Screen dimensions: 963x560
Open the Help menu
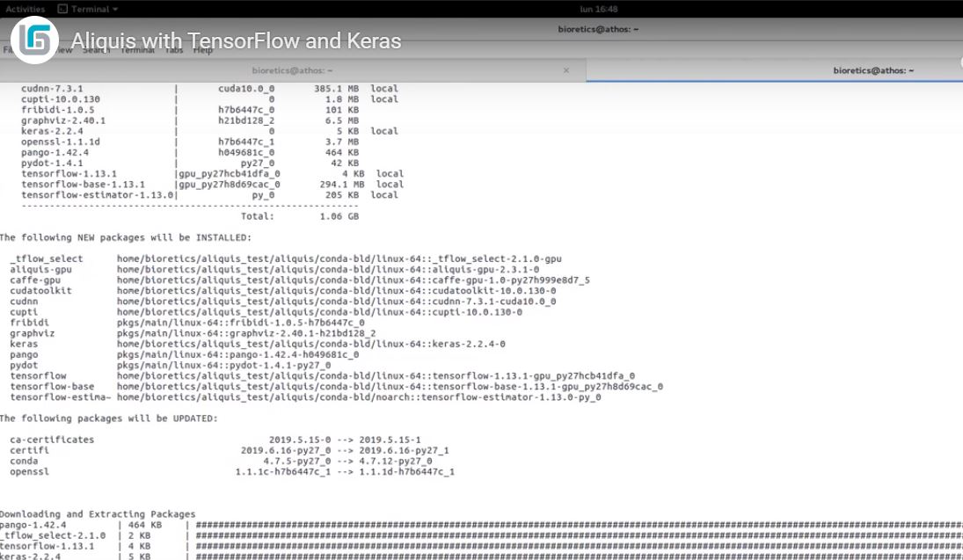pos(203,50)
